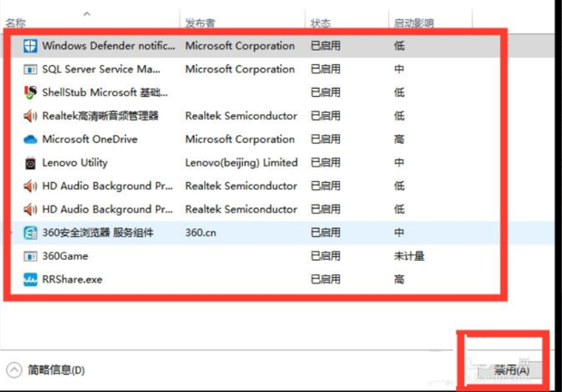Image resolution: width=562 pixels, height=392 pixels.
Task: Collapse details via 简略信息(D) arrow icon
Action: click(x=15, y=370)
